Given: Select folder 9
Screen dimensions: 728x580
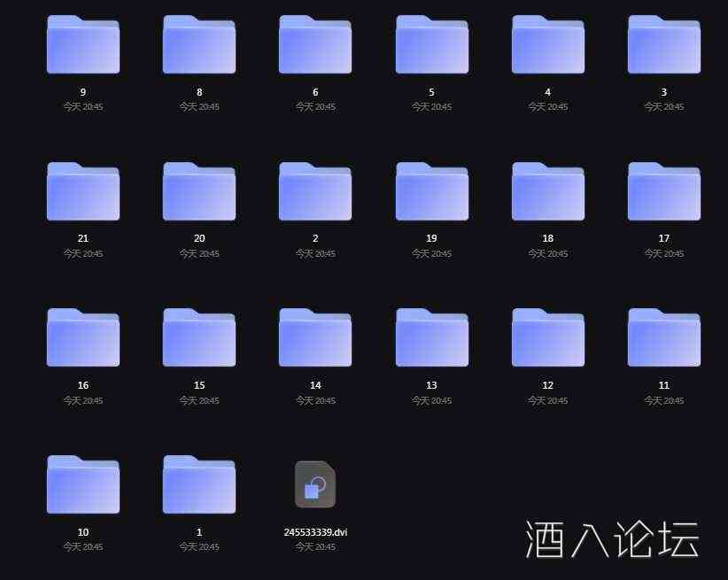Looking at the screenshot, I should (83, 45).
